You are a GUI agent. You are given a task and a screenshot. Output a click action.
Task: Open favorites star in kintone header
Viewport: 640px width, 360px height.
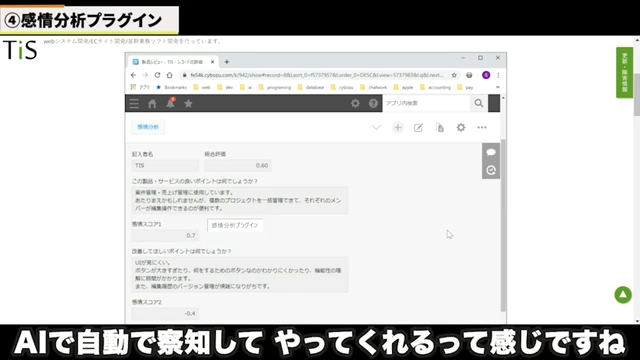(x=188, y=103)
